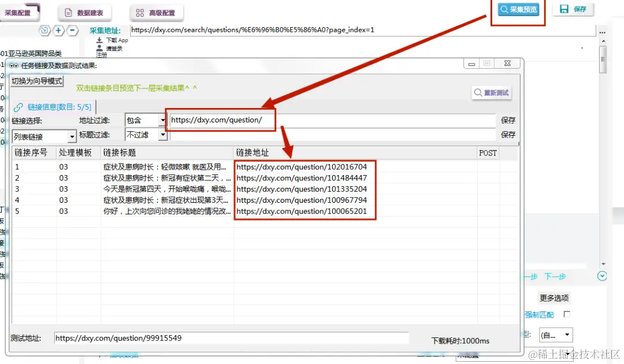Click the main window vertical scrollbar thumb

[603, 60]
